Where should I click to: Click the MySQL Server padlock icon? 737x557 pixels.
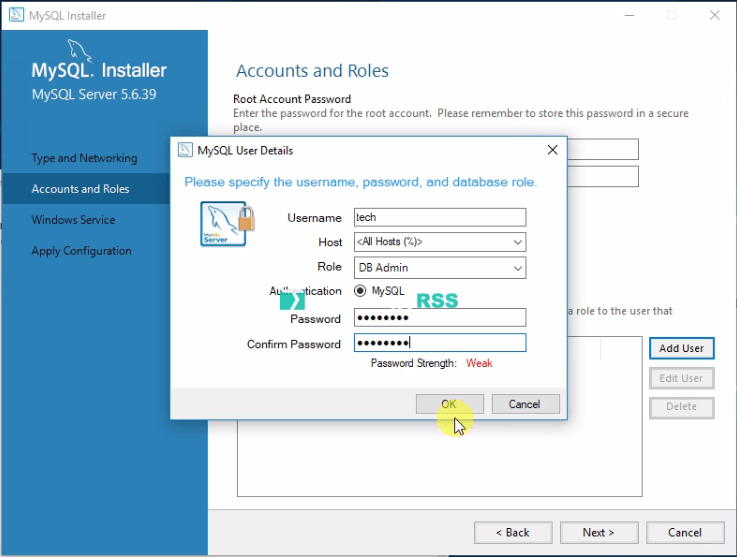coord(226,224)
